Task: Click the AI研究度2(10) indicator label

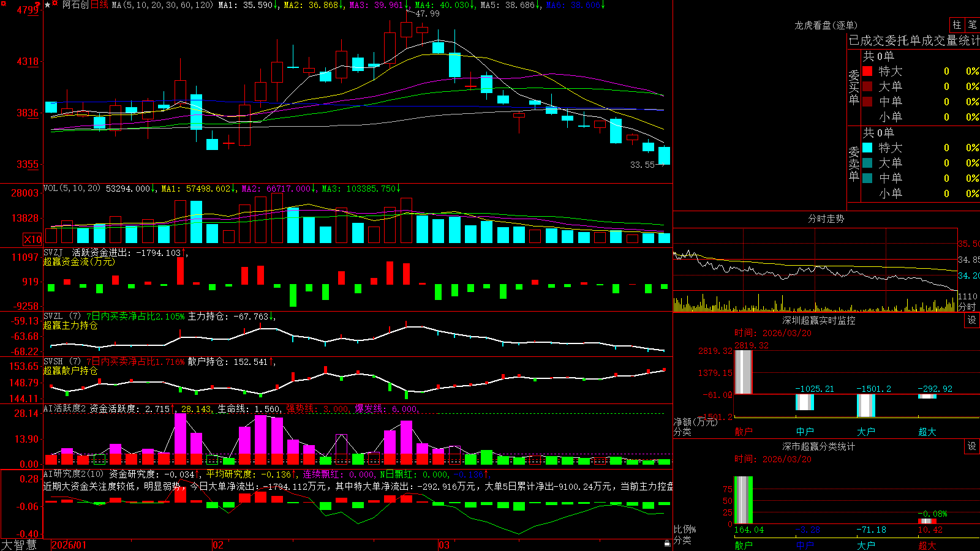Action: (x=73, y=474)
